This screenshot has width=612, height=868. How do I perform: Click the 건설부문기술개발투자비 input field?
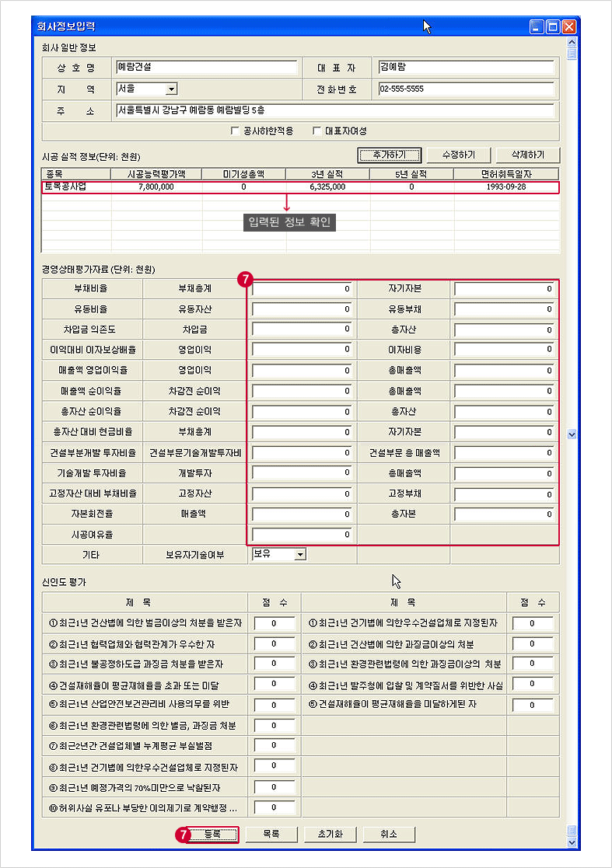click(x=302, y=453)
